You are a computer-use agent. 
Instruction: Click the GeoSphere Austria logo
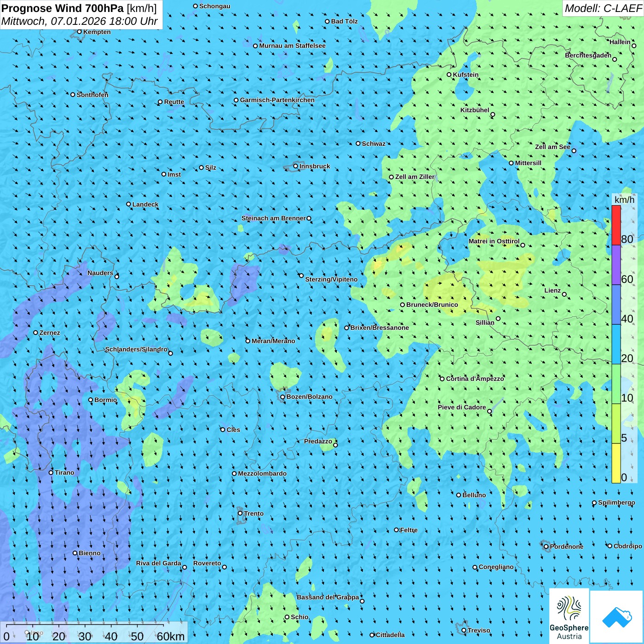[569, 616]
